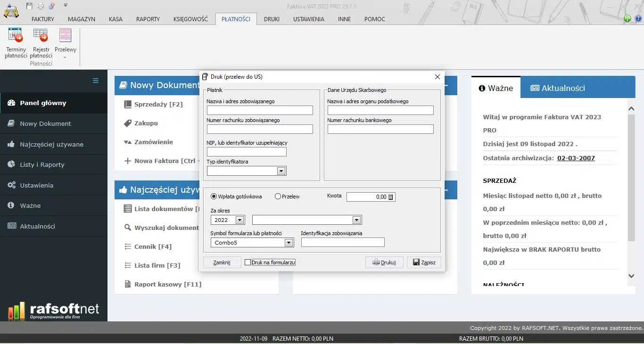Click the Print icon in quick access toolbar

41,5
